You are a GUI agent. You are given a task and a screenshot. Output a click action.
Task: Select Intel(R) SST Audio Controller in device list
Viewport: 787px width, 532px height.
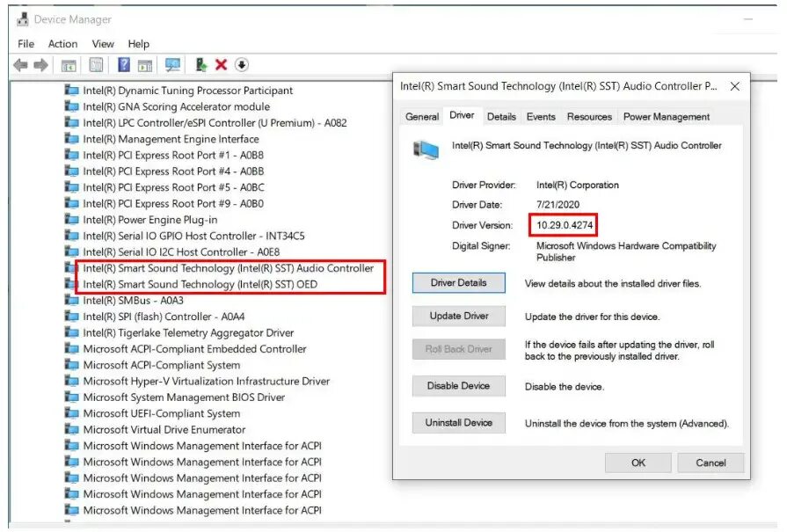click(229, 268)
